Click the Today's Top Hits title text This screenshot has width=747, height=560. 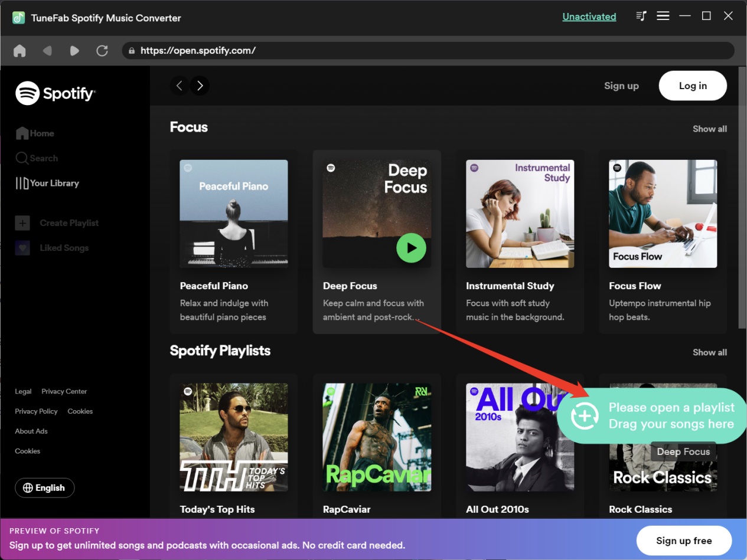(x=217, y=509)
